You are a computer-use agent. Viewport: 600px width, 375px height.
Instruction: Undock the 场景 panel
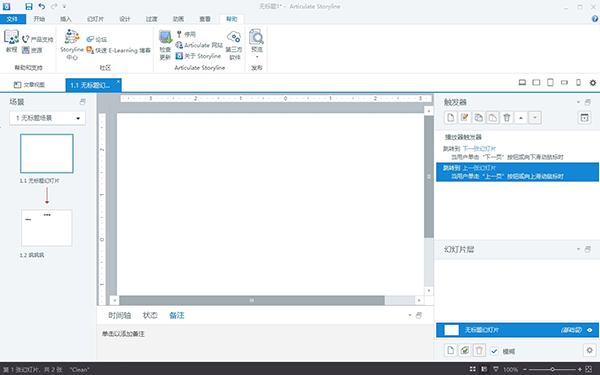click(82, 102)
